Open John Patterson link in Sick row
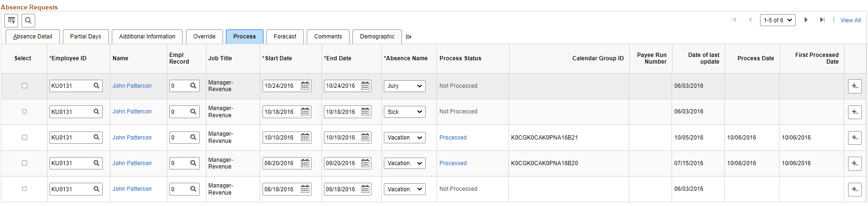 tap(132, 112)
